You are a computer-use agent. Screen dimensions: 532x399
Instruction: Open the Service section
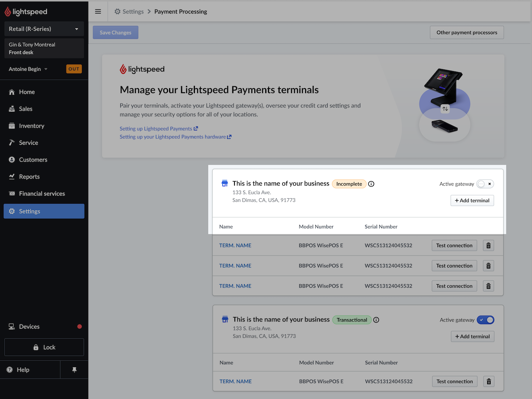point(44,143)
